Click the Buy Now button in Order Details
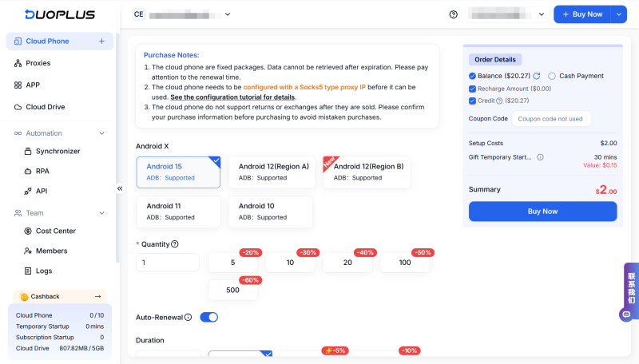Image resolution: width=639 pixels, height=364 pixels. click(542, 212)
